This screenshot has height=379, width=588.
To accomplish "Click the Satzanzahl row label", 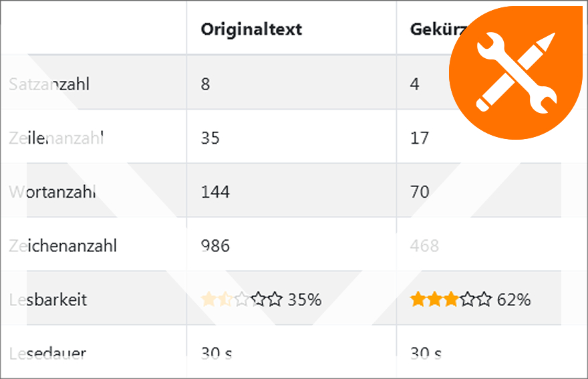I will [49, 84].
